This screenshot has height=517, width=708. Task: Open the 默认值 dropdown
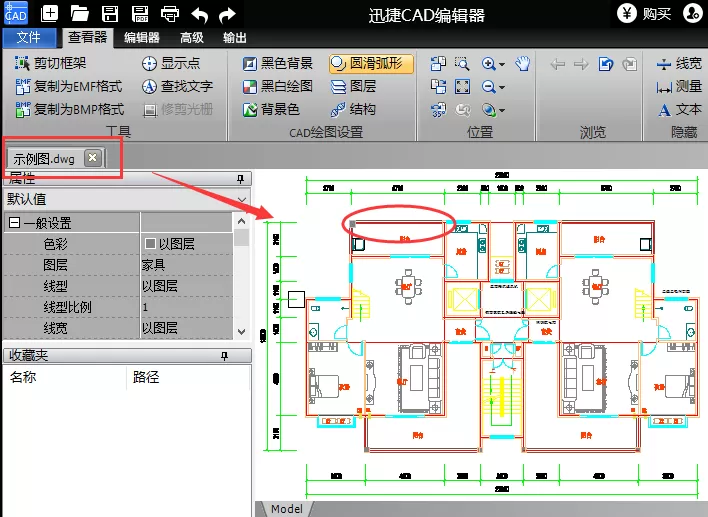click(242, 199)
